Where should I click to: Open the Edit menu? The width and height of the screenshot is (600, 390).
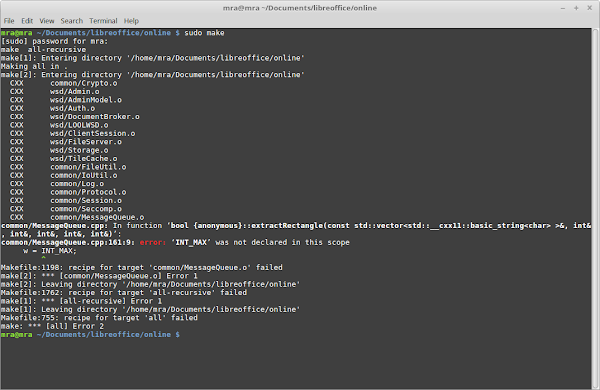tap(27, 21)
